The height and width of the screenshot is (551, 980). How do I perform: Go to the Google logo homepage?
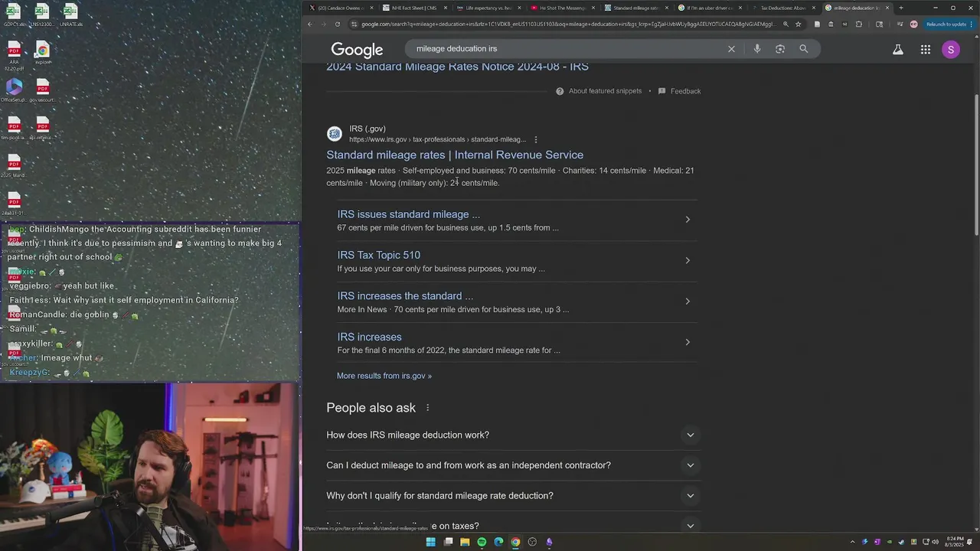pos(357,50)
